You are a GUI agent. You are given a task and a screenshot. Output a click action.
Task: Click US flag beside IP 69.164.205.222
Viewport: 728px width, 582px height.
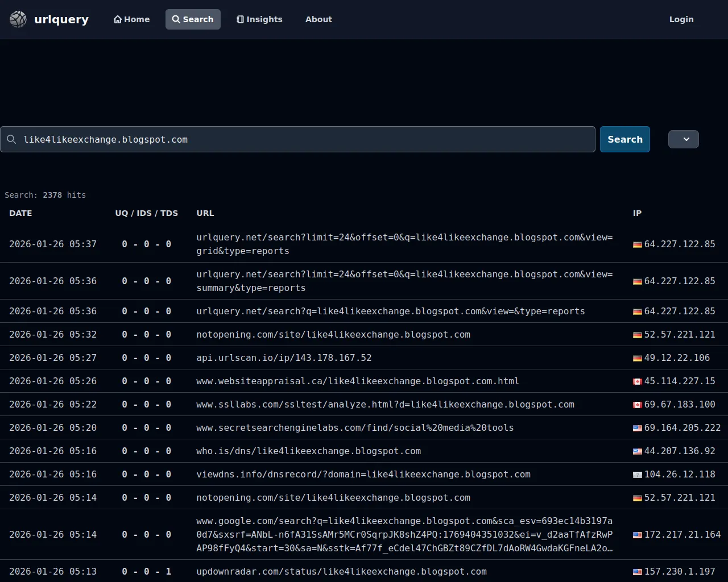tap(637, 428)
